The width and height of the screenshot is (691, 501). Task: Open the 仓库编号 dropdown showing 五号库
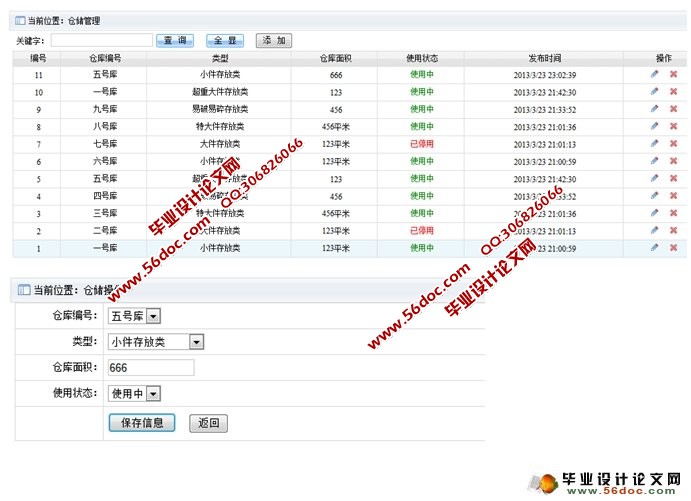[135, 317]
